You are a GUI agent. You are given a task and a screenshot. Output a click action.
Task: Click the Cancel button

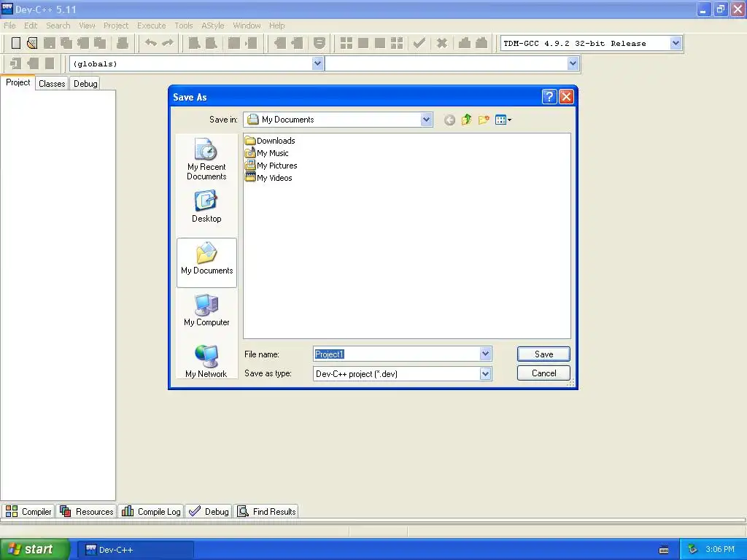tap(543, 373)
